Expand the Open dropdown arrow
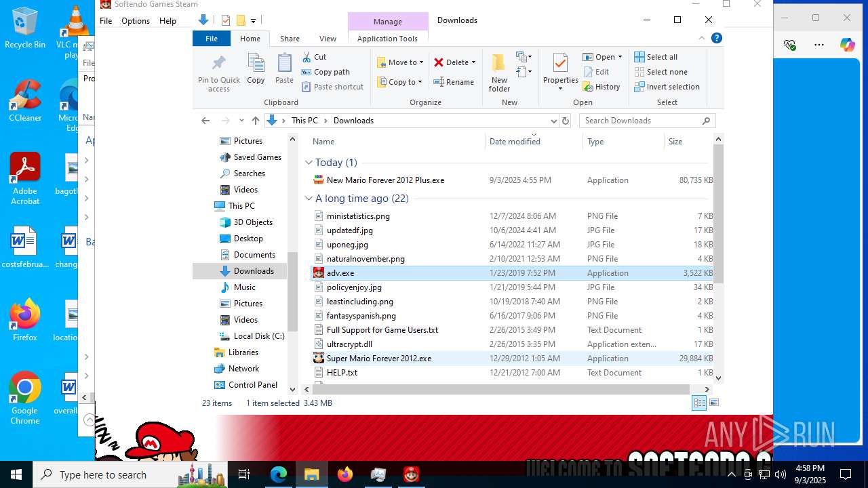 (620, 57)
